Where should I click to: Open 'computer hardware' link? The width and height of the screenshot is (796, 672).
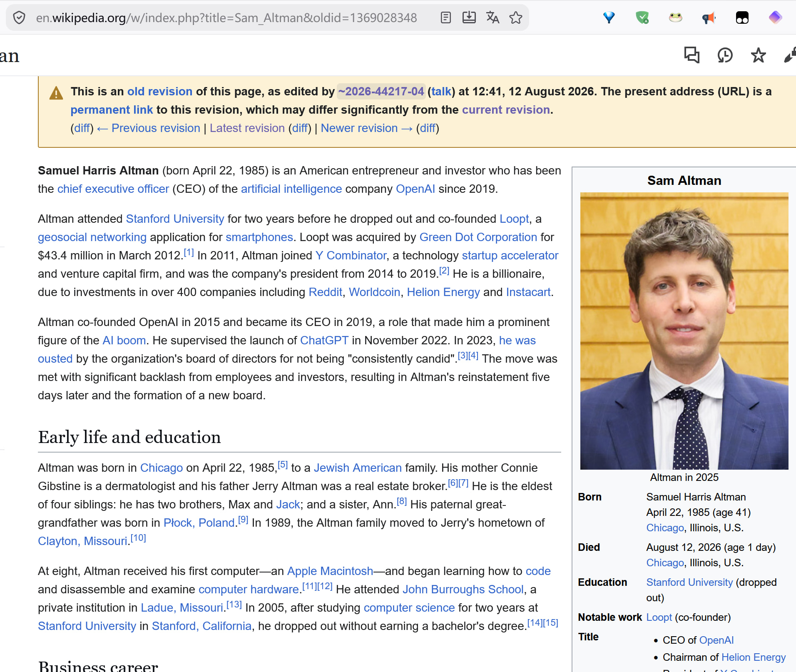pos(249,590)
